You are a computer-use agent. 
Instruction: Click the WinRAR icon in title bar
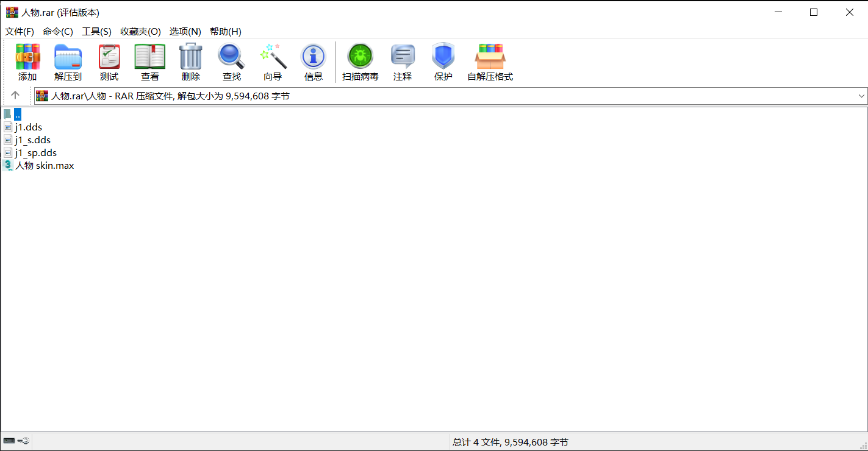click(12, 12)
